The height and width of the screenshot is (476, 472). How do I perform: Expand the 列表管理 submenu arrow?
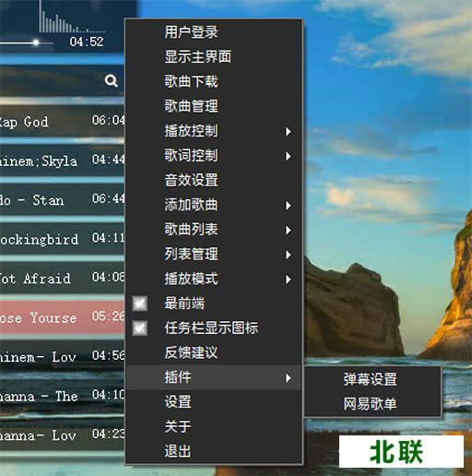289,255
